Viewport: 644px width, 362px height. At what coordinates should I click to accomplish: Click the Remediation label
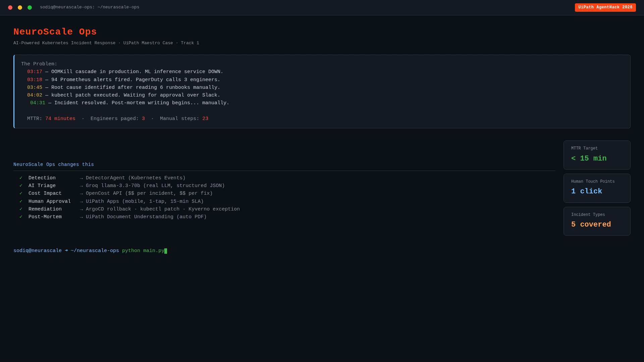pyautogui.click(x=45, y=209)
